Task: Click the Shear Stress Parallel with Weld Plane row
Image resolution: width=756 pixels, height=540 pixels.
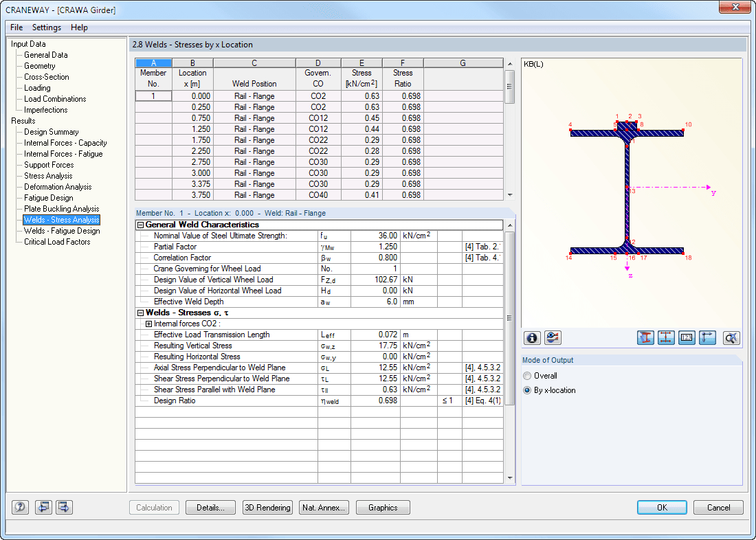Action: click(x=319, y=390)
